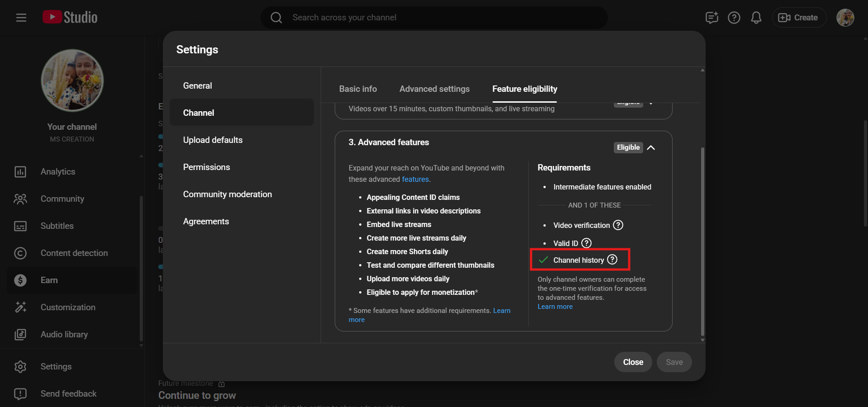The image size is (868, 407).
Task: Collapse the Advanced features section
Action: tap(651, 147)
